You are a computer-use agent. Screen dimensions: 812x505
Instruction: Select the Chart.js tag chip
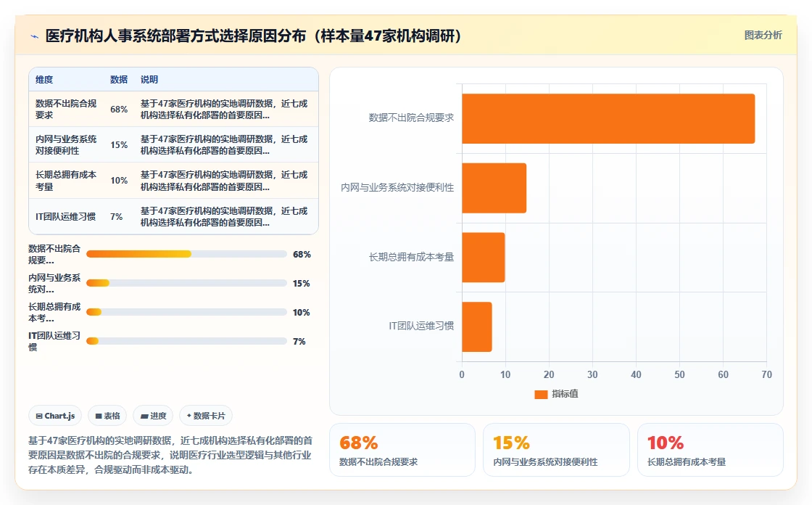click(x=55, y=416)
